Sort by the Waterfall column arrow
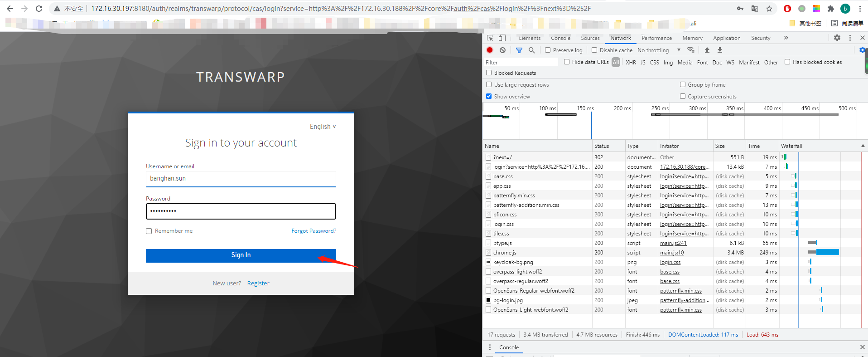The height and width of the screenshot is (357, 868). [x=863, y=146]
